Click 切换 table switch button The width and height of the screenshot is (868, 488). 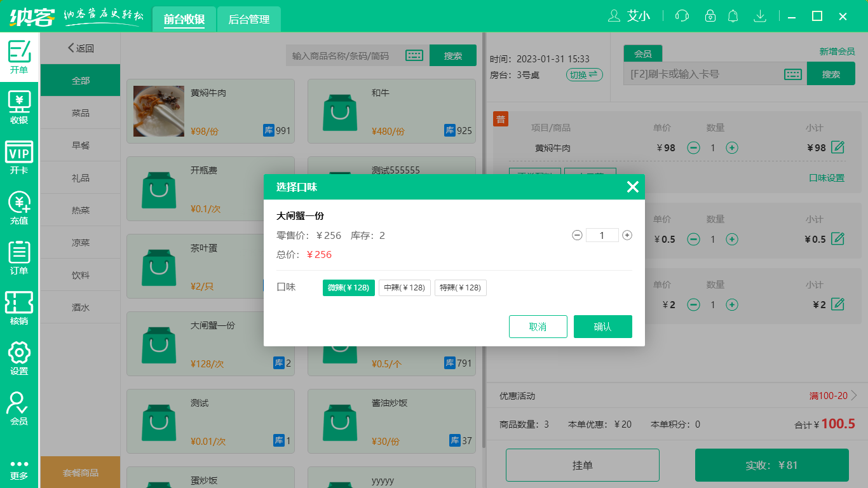tap(584, 75)
